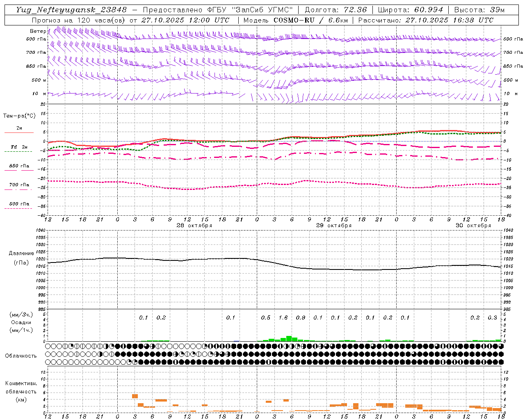The width and height of the screenshot is (525, 420).
Task: Click the 0.3 precipitation value
Action: [x=492, y=317]
